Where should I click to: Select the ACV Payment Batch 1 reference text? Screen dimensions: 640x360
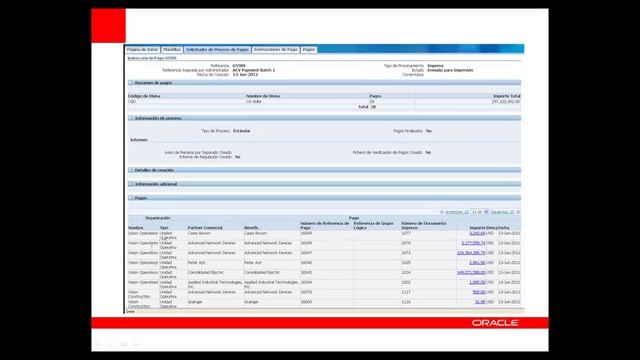(253, 70)
